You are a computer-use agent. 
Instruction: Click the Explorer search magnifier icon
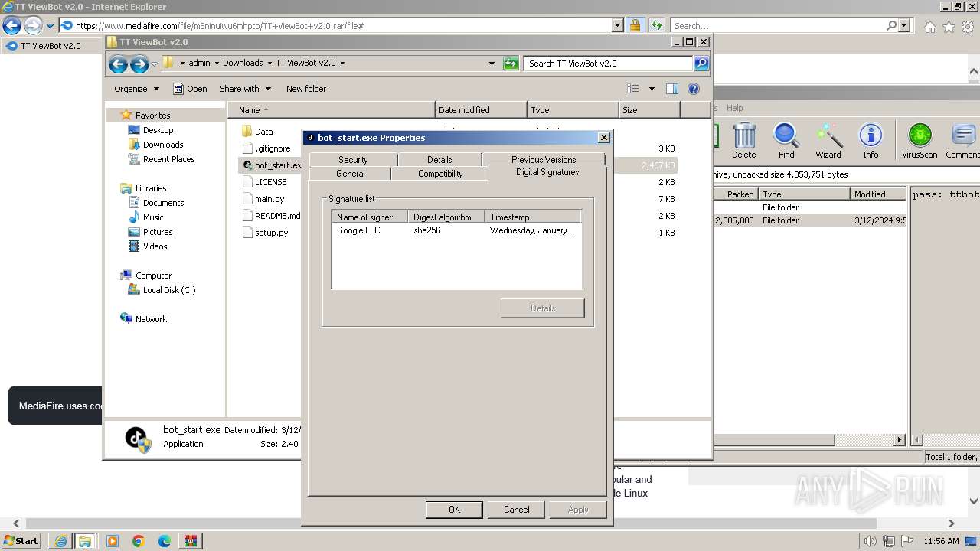tap(701, 64)
